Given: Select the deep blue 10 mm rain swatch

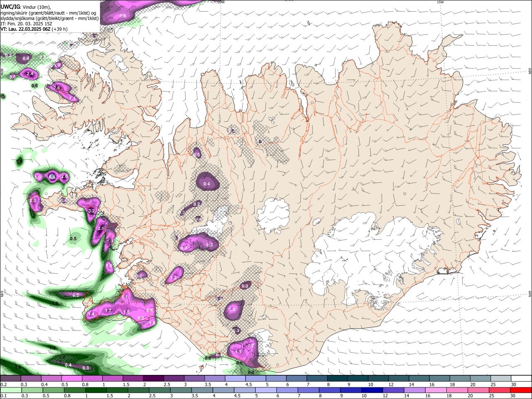Looking at the screenshot, I should click(x=372, y=390).
